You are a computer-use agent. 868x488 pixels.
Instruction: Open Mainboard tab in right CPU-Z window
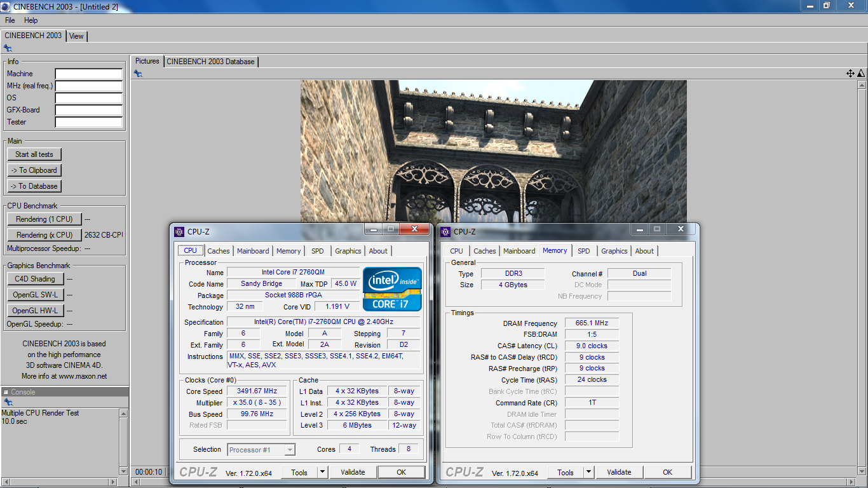519,251
